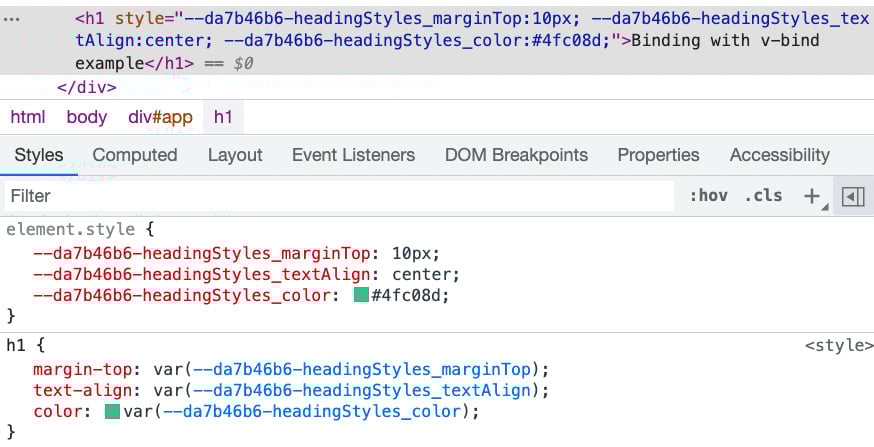Switch to the Computed tab
874x447 pixels.
(135, 155)
